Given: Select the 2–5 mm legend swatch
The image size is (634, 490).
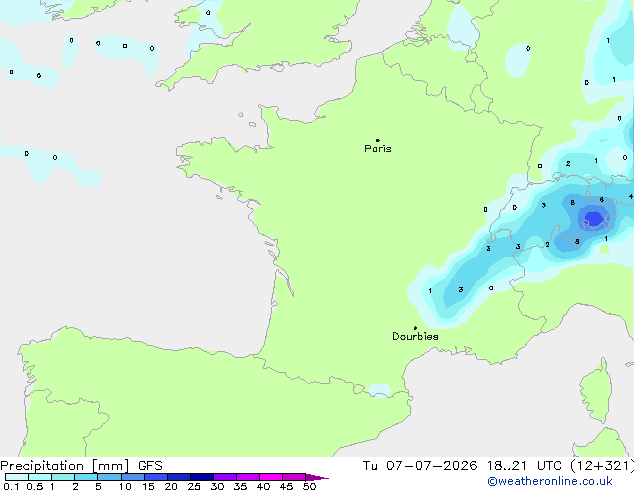Looking at the screenshot, I should point(86,477).
